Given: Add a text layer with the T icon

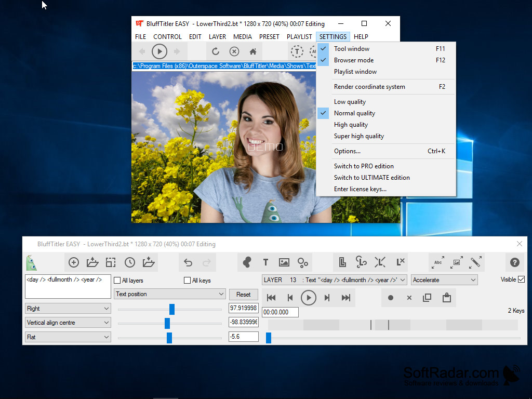Looking at the screenshot, I should 265,262.
